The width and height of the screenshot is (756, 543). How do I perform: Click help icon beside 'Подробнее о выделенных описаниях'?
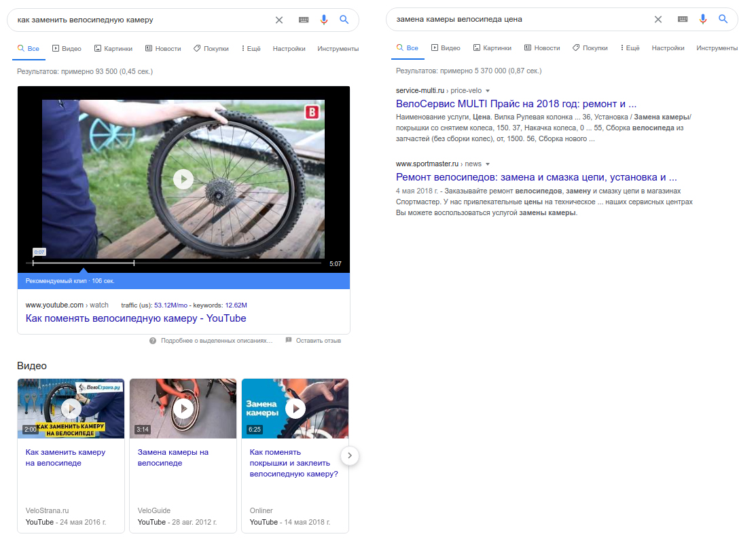[153, 340]
